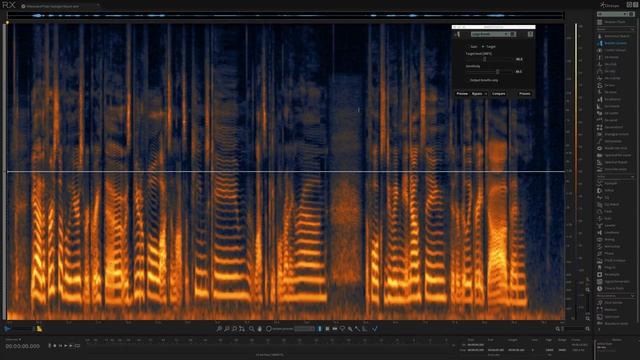Click the waveform overview strip
Image resolution: width=640 pixels, height=360 pixels.
coord(286,16)
